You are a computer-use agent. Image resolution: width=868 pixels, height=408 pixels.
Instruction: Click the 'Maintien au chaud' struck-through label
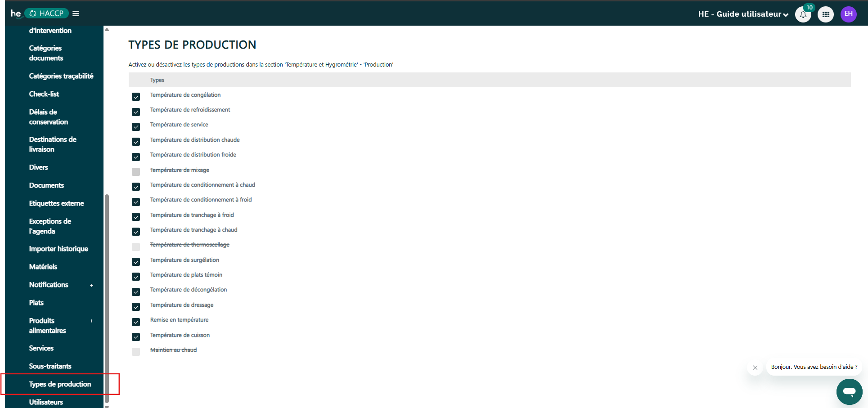pos(173,350)
